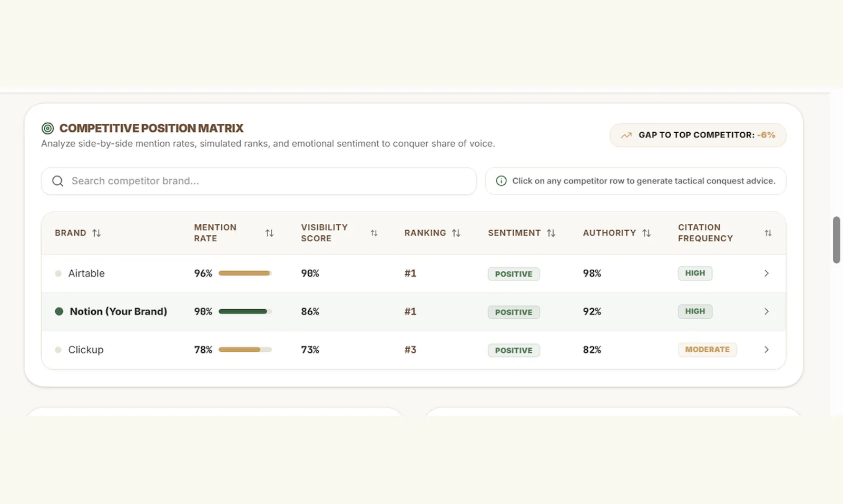Click the Moderate citation badge for Clickup
The image size is (843, 504).
click(x=707, y=350)
